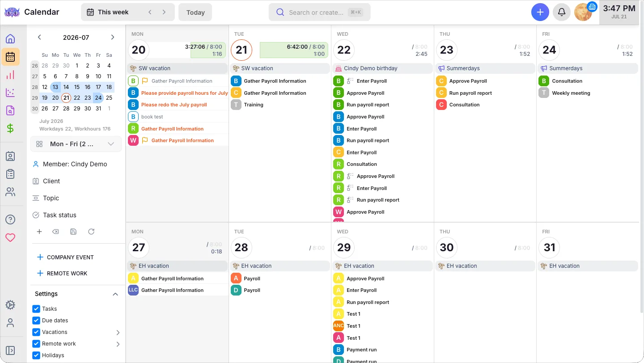
Task: Open Friday 31 day header
Action: click(x=549, y=247)
